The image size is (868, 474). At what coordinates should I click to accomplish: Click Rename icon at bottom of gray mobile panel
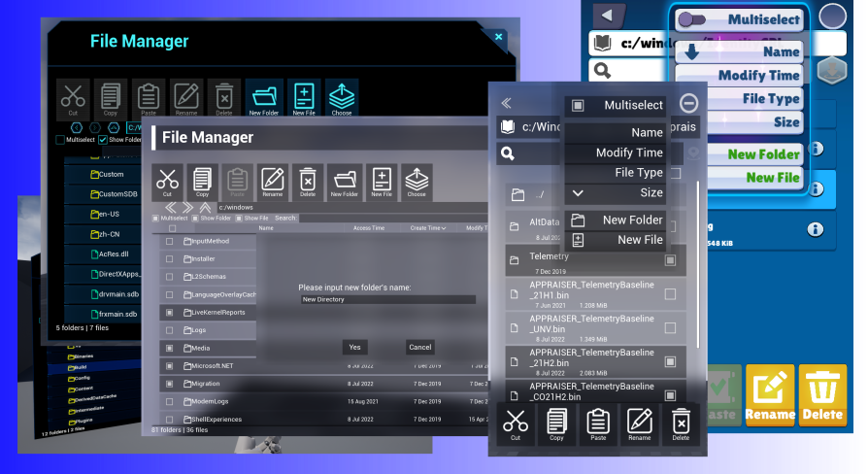click(x=640, y=423)
